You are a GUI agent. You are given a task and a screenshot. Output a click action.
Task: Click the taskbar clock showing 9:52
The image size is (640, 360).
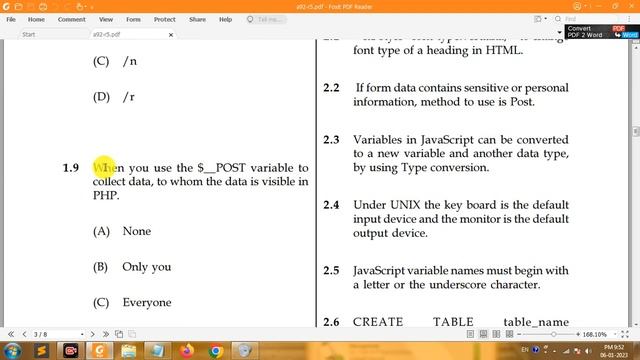(614, 351)
